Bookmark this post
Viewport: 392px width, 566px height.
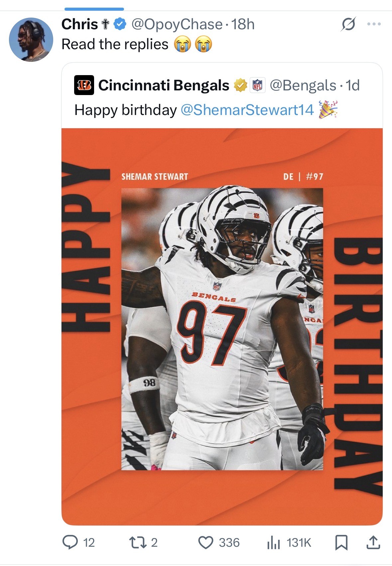point(341,542)
